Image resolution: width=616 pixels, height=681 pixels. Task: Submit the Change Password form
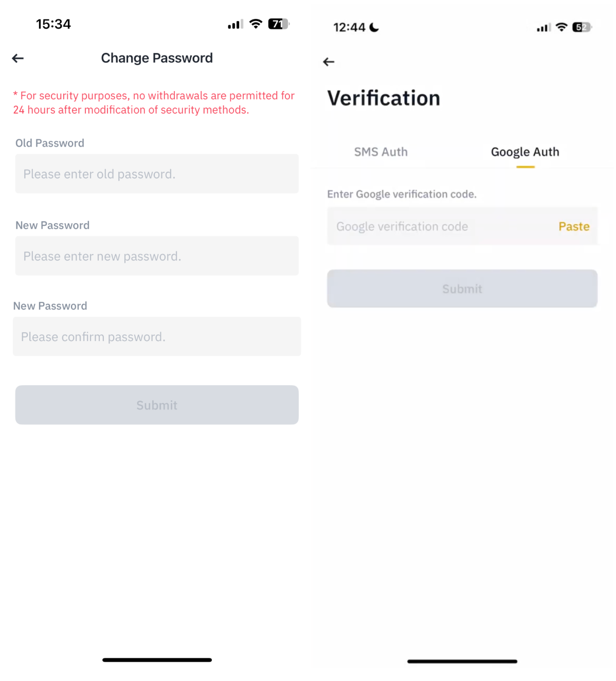coord(157,405)
